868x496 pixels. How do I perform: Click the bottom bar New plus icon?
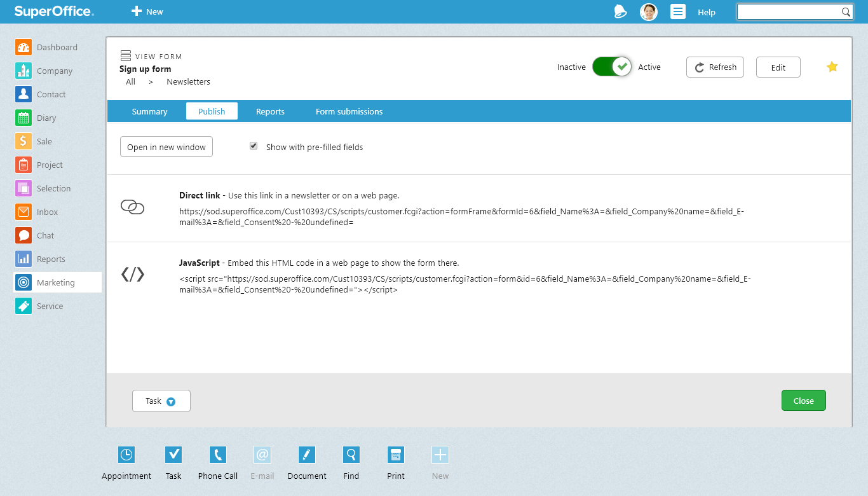[440, 455]
